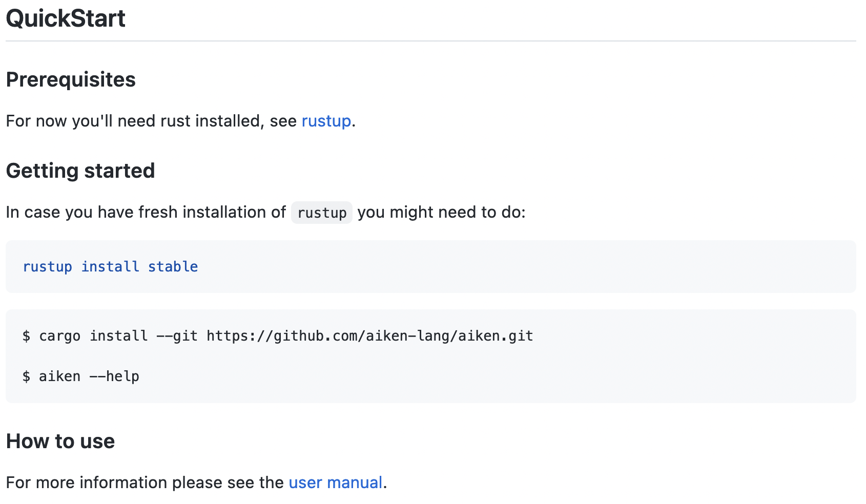Open the rustup link
Image resolution: width=866 pixels, height=504 pixels.
(326, 121)
